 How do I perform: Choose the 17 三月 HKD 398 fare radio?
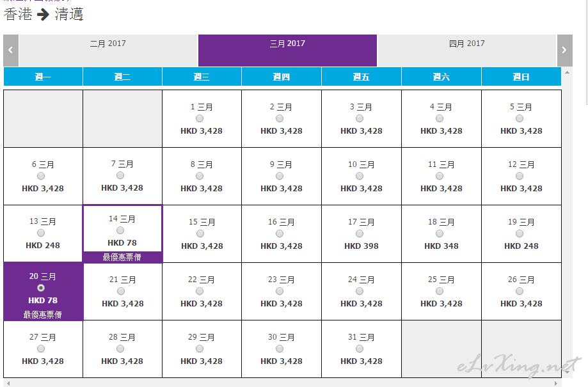[x=360, y=233]
